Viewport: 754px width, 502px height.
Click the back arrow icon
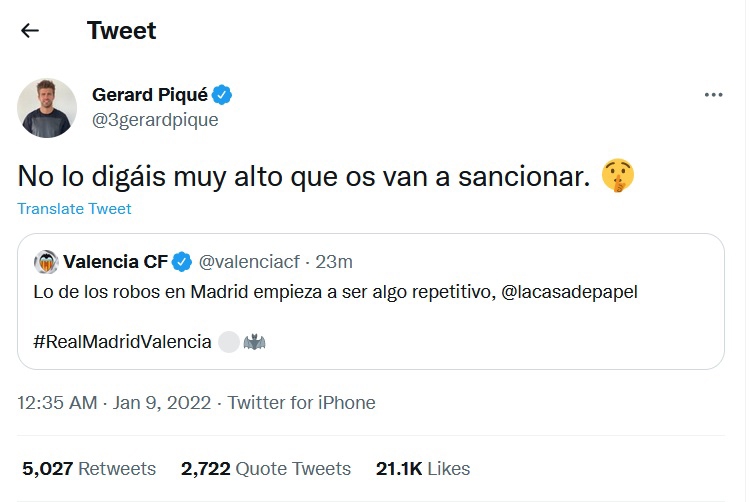point(30,30)
